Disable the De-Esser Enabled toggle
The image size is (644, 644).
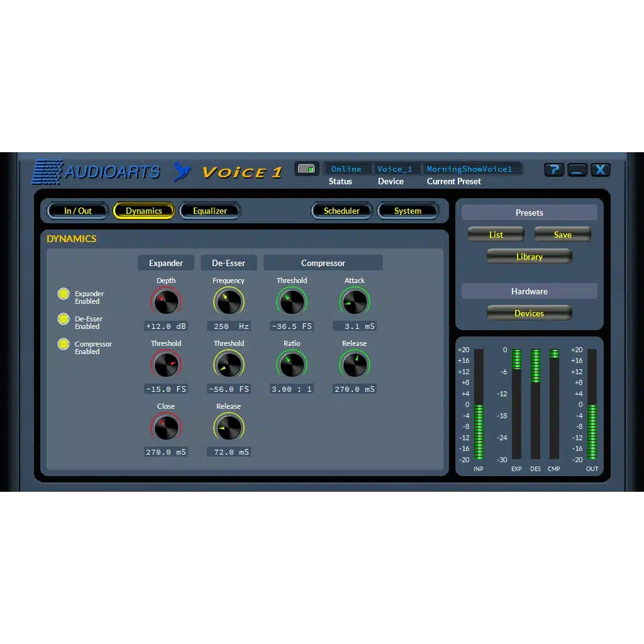tap(64, 319)
